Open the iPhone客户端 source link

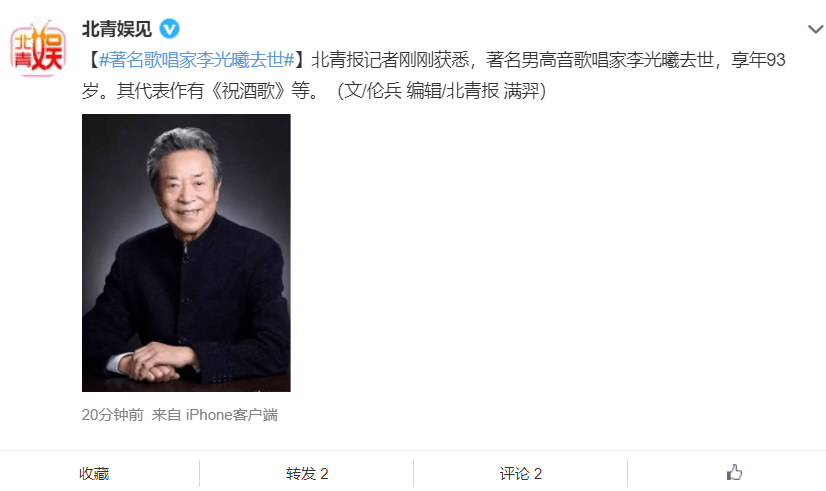232,415
